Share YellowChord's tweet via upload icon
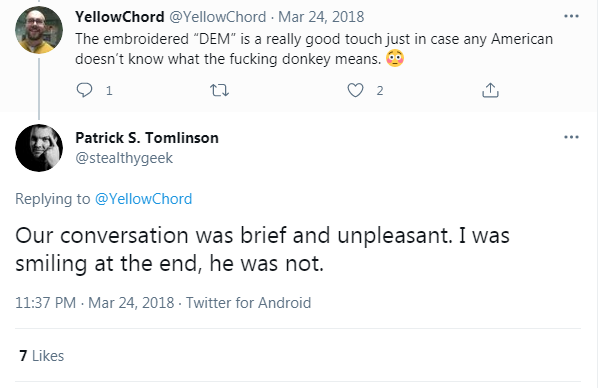Image resolution: width=602 pixels, height=388 pixels. click(x=490, y=90)
